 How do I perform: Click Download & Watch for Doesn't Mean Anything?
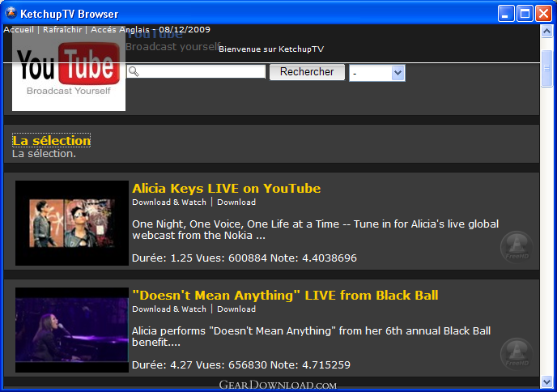pos(169,309)
